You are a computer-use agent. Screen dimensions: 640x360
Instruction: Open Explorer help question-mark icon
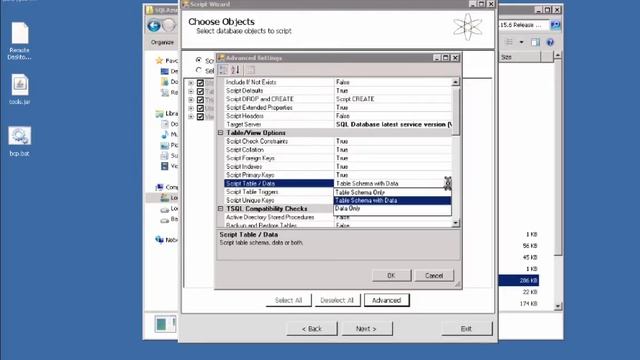tap(550, 42)
